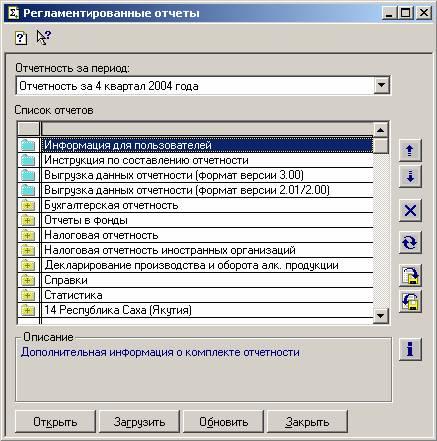Move report up with arrow button
This screenshot has width=437, height=441.
[x=410, y=151]
